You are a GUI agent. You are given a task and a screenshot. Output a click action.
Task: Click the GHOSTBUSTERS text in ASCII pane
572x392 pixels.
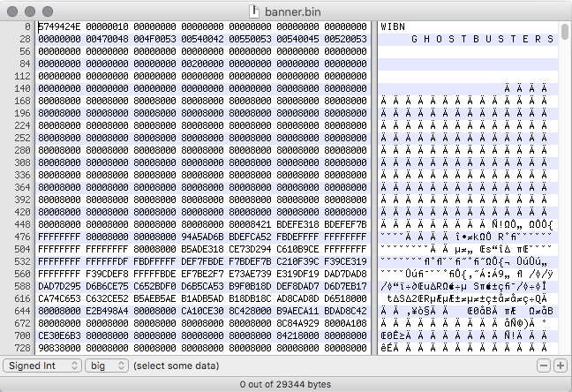(x=483, y=39)
